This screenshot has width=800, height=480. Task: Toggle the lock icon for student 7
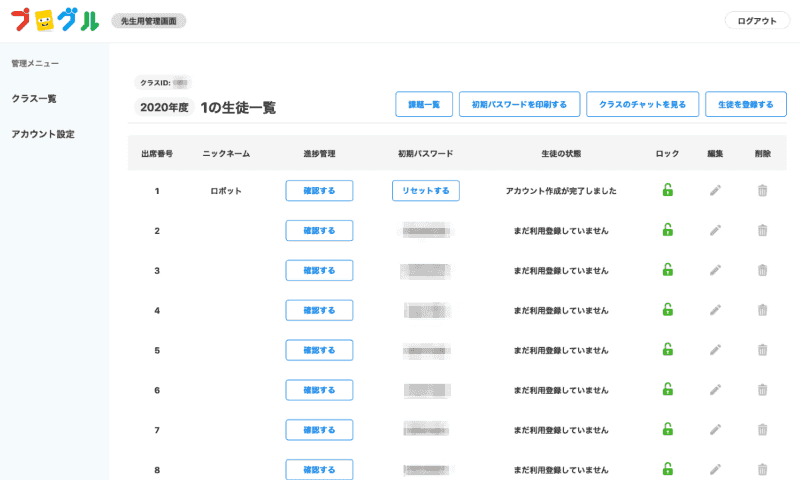tap(667, 429)
